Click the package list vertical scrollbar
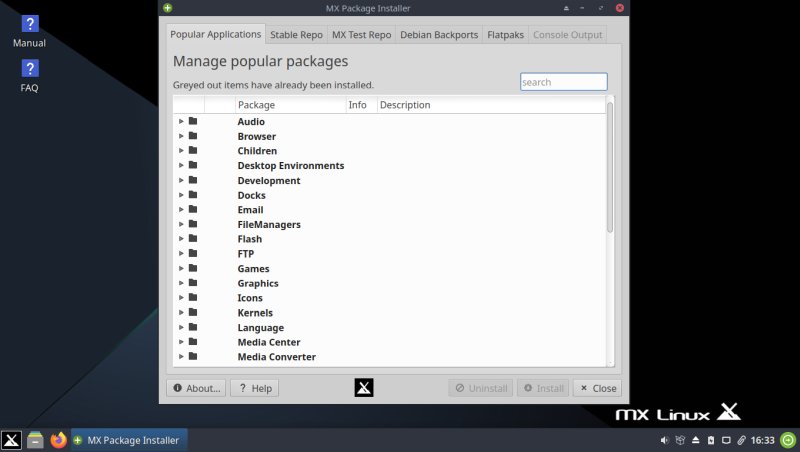800x452 pixels. [610, 167]
